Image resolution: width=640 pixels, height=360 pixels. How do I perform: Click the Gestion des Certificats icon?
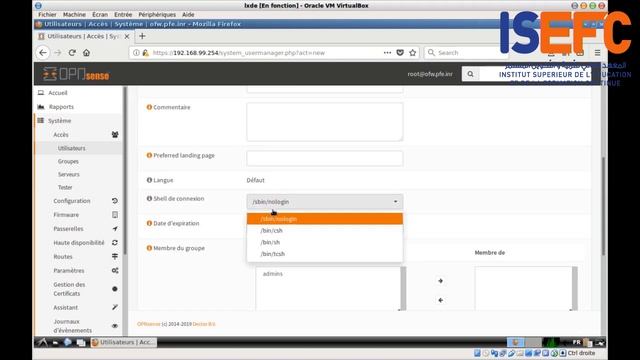pyautogui.click(x=115, y=289)
